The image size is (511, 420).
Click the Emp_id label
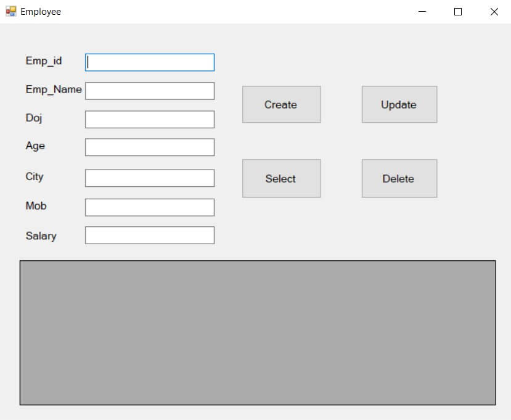(44, 61)
